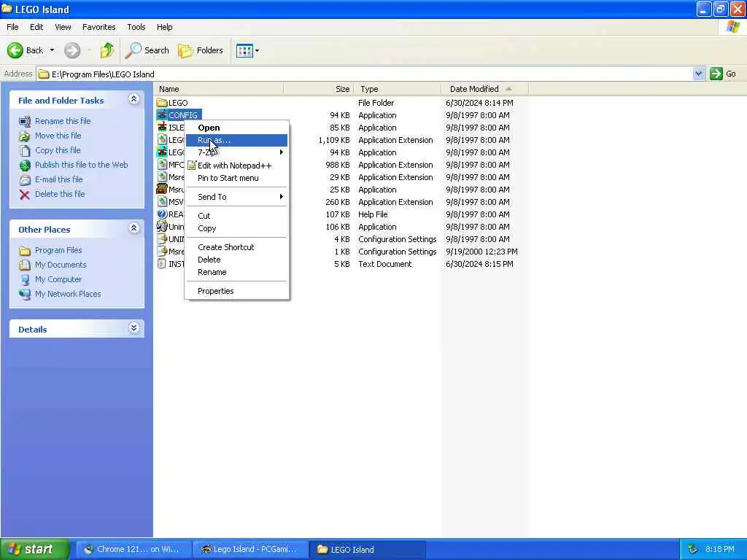
Task: Open the File menu
Action: pyautogui.click(x=13, y=27)
